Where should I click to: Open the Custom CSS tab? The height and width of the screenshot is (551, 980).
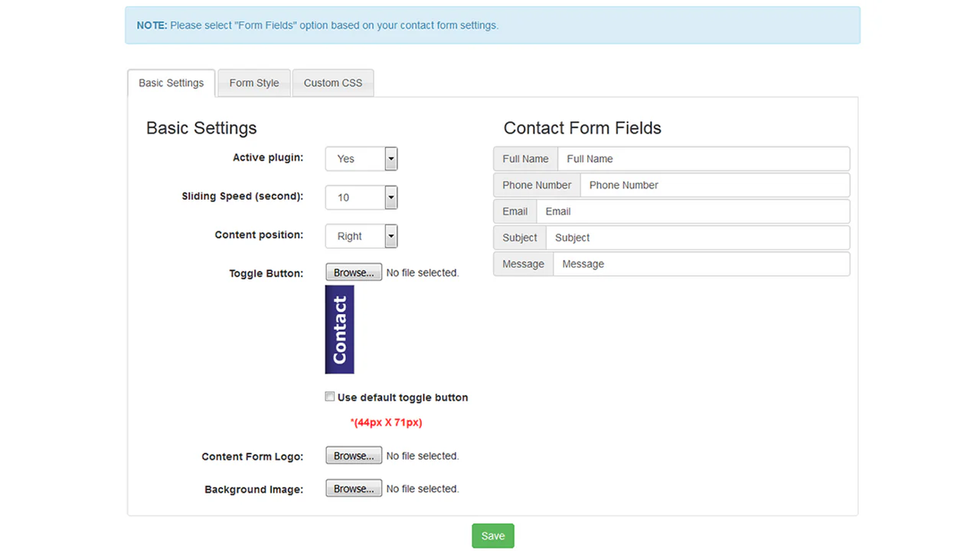tap(333, 83)
